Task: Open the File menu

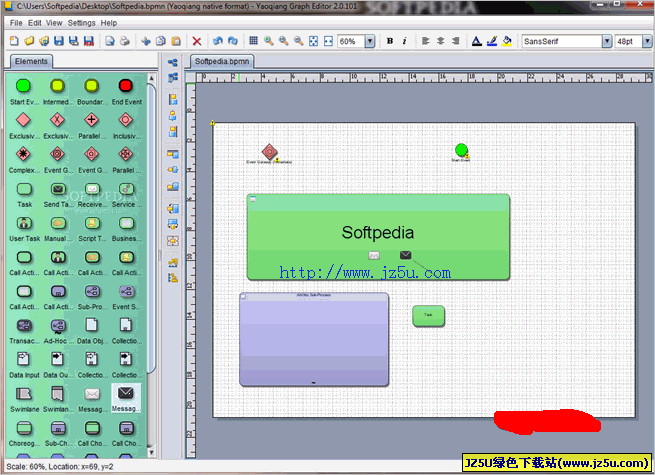Action: tap(16, 23)
